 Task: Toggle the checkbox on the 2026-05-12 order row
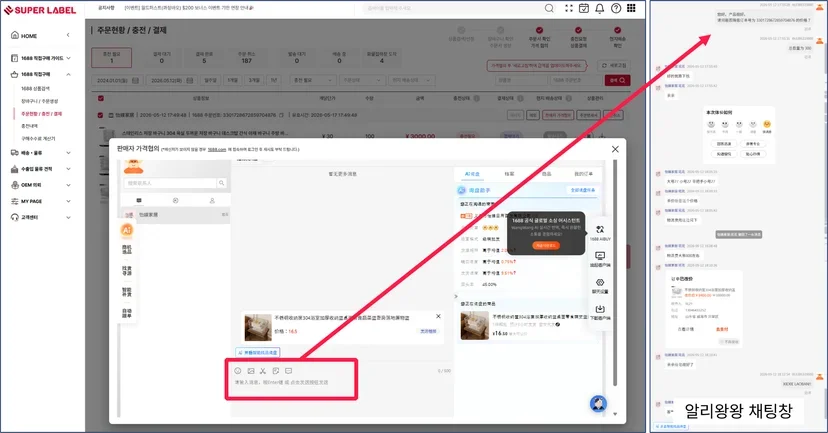[101, 115]
